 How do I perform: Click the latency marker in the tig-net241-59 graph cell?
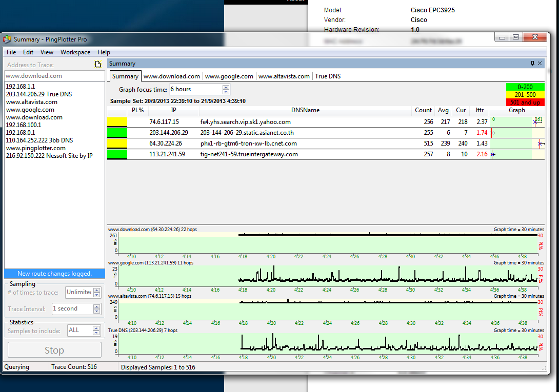(x=492, y=154)
